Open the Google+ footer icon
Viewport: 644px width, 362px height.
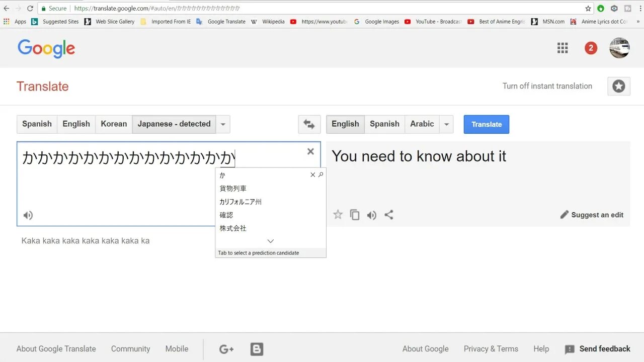(226, 349)
